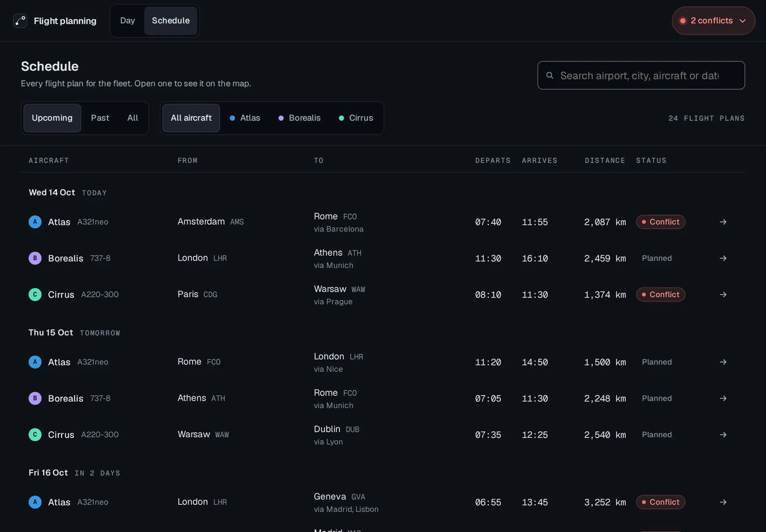Switch to the Day view tab
This screenshot has width=766, height=532.
pyautogui.click(x=127, y=21)
